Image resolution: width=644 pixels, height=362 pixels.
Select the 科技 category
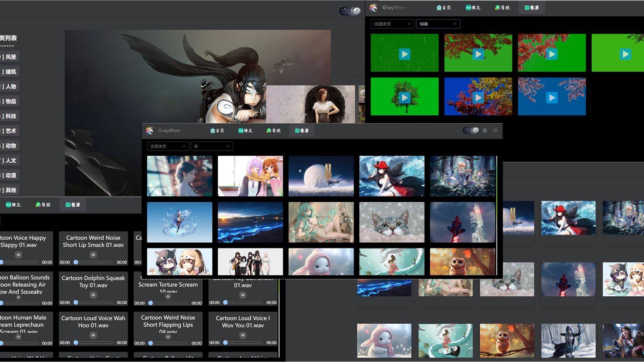pos(10,116)
